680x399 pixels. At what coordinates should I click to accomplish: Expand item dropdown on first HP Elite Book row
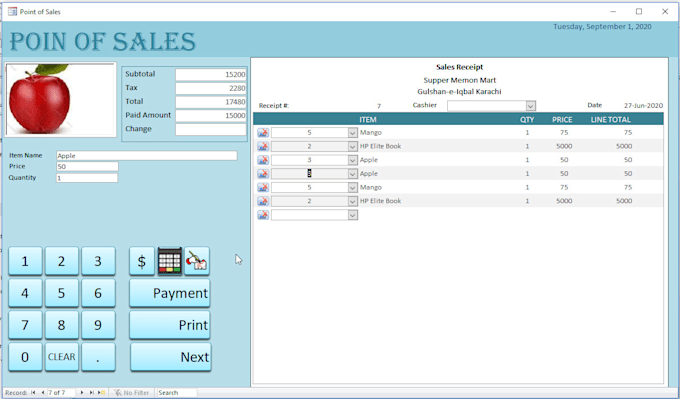point(353,147)
